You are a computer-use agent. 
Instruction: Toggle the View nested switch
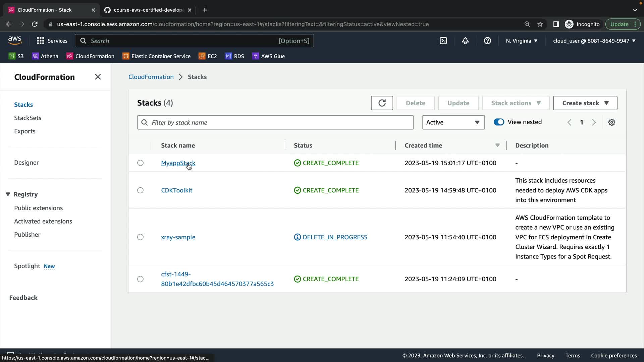(499, 122)
